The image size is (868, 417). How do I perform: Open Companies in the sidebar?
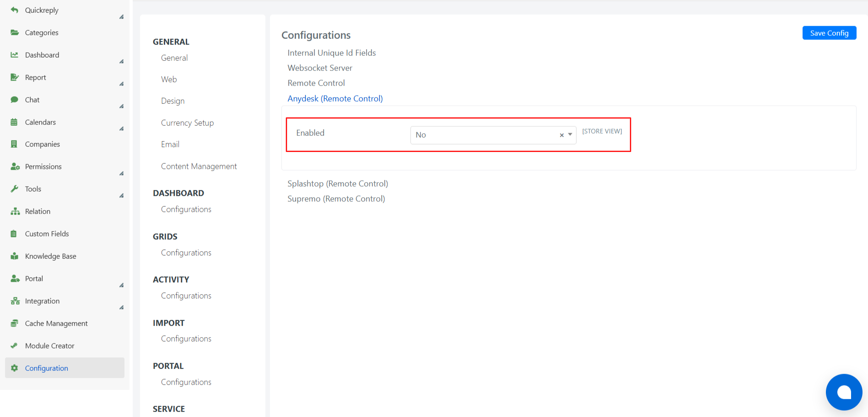coord(43,144)
